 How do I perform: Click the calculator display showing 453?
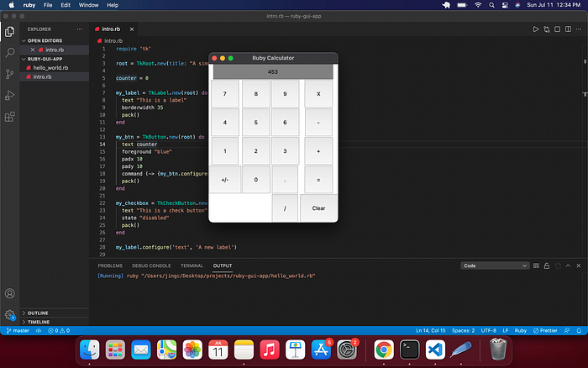tap(273, 71)
